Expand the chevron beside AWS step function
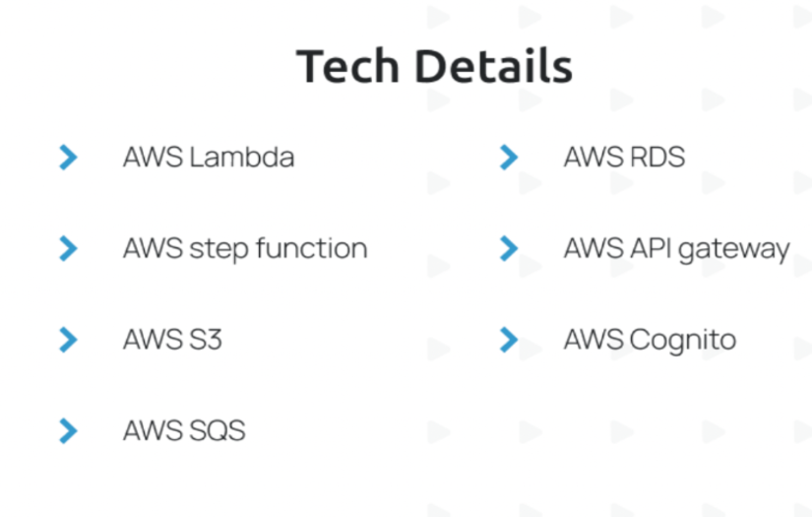This screenshot has height=517, width=812. (x=68, y=248)
